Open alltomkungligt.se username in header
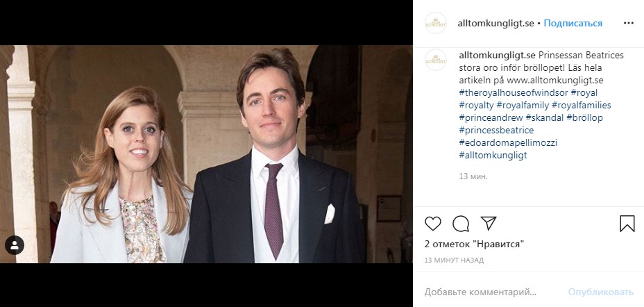The image size is (644, 307). point(496,23)
